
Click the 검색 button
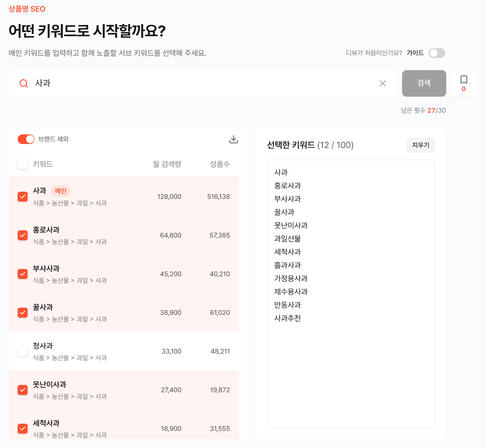coord(424,83)
